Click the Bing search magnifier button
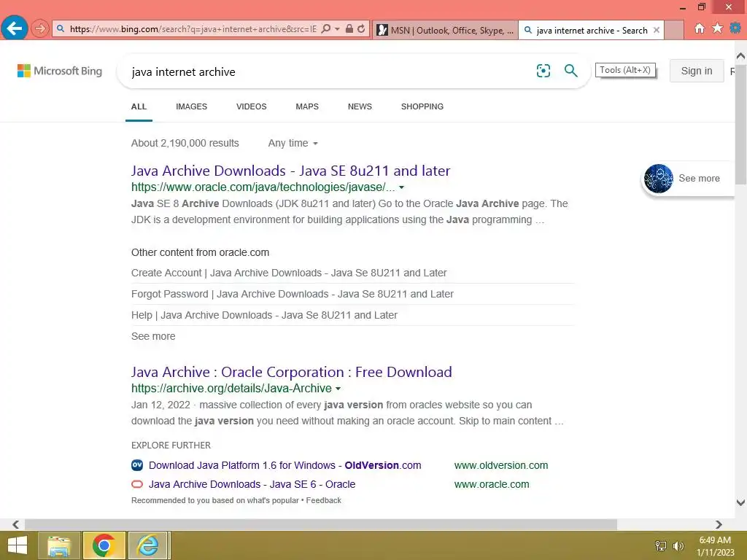This screenshot has width=747, height=560. coord(570,71)
